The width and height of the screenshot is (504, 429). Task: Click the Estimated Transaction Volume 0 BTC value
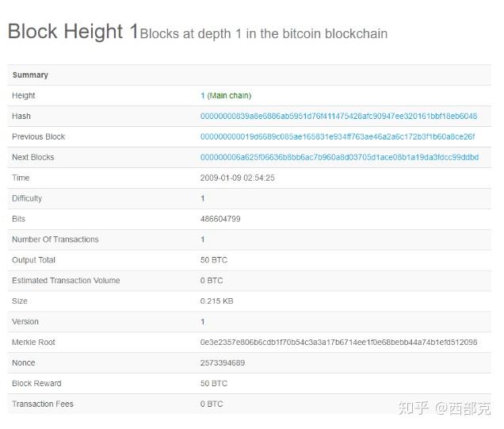212,281
